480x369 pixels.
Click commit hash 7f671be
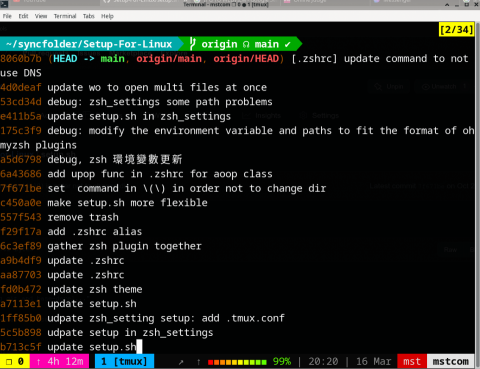coord(21,188)
